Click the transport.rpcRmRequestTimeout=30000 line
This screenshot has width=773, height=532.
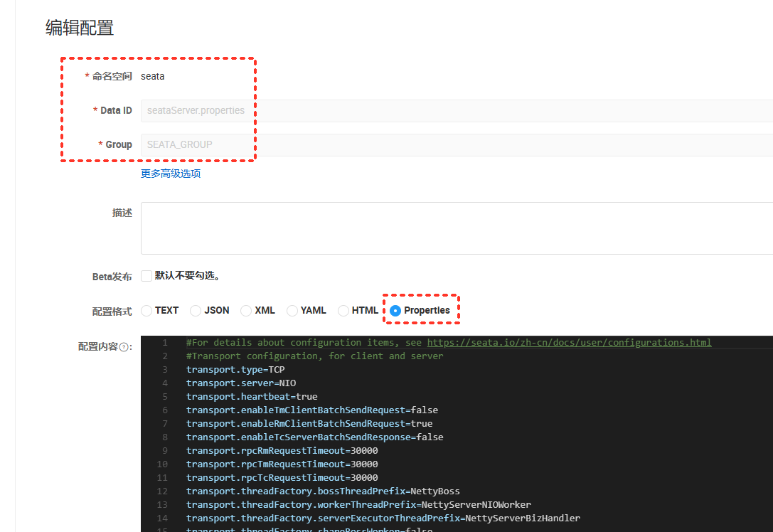(282, 451)
